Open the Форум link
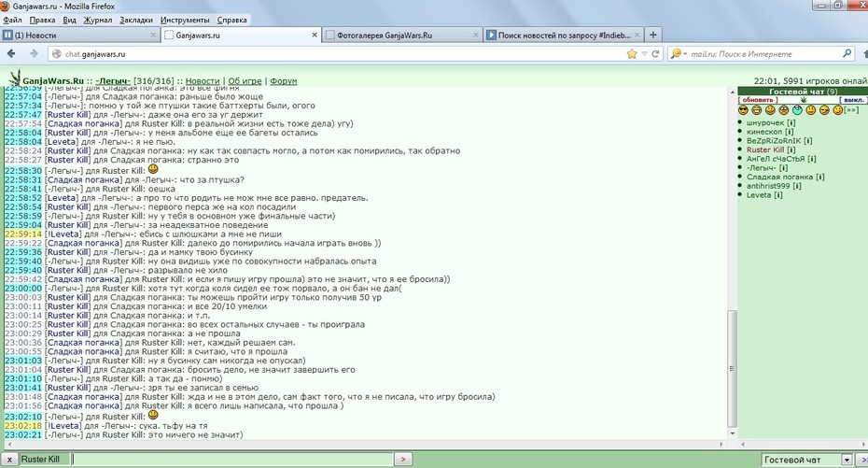This screenshot has width=868, height=468. 284,81
